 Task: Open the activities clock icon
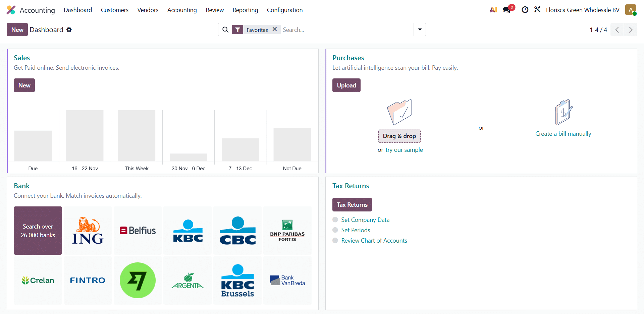(525, 10)
